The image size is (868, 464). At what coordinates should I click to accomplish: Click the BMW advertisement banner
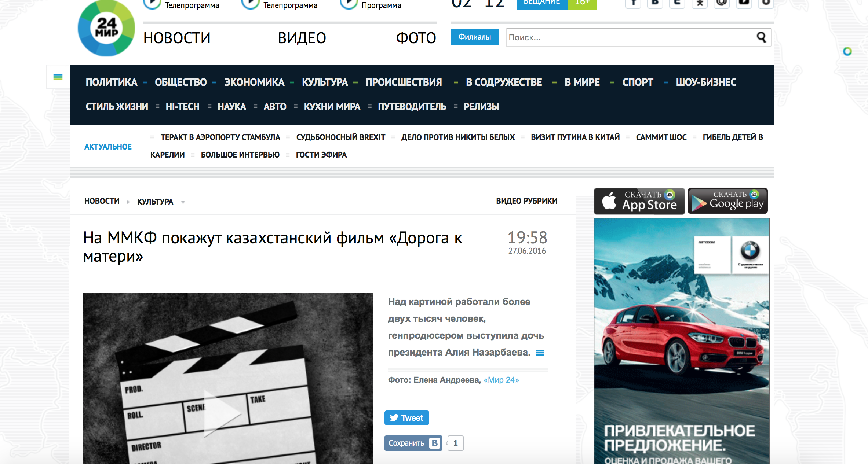[682, 341]
